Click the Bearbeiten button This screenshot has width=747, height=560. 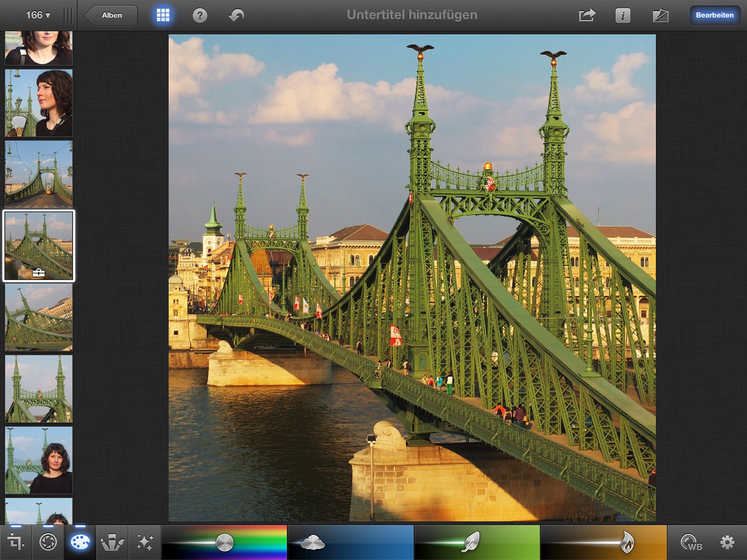(715, 15)
